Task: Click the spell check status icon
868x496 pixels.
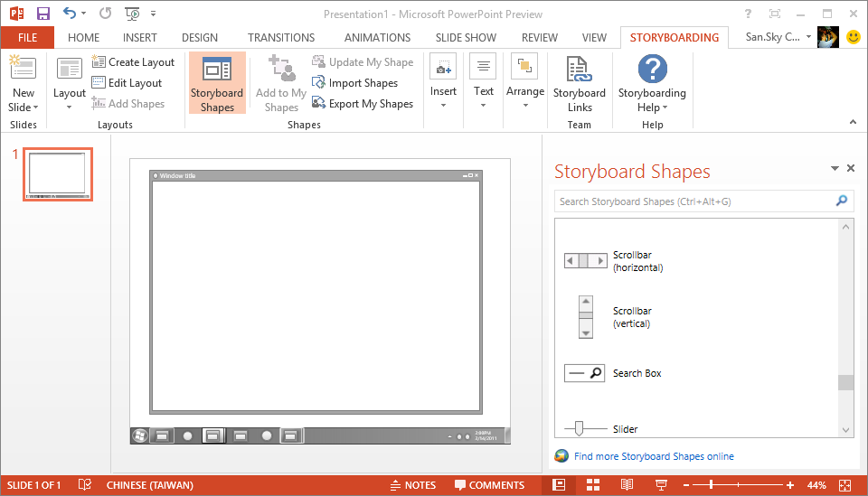Action: tap(85, 485)
